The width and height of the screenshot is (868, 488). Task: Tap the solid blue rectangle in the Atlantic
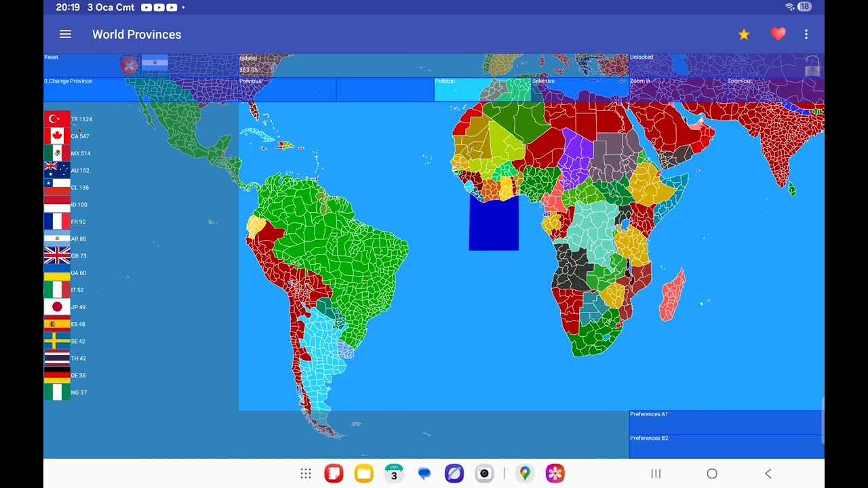point(494,224)
